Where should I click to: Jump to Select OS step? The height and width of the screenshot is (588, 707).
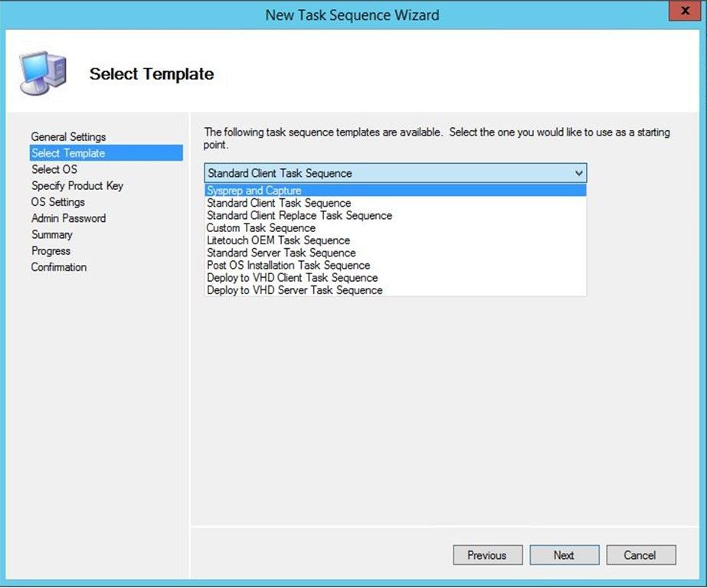54,169
